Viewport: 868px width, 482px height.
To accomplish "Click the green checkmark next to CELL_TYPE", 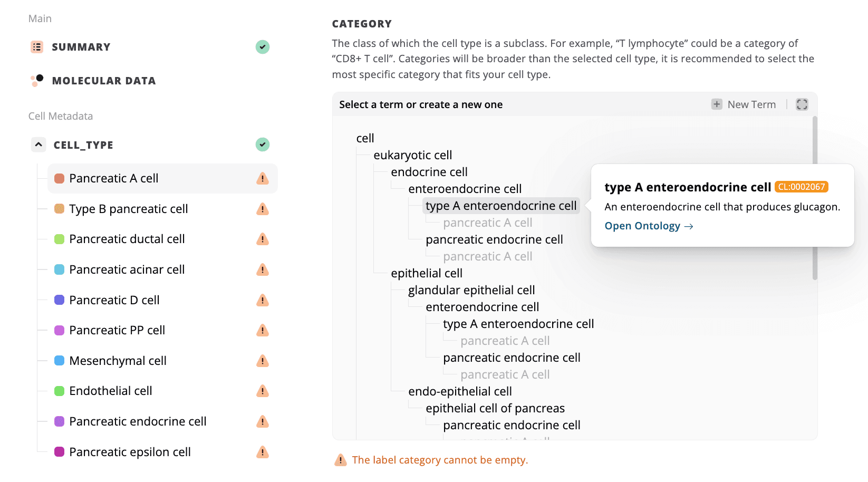I will (262, 144).
